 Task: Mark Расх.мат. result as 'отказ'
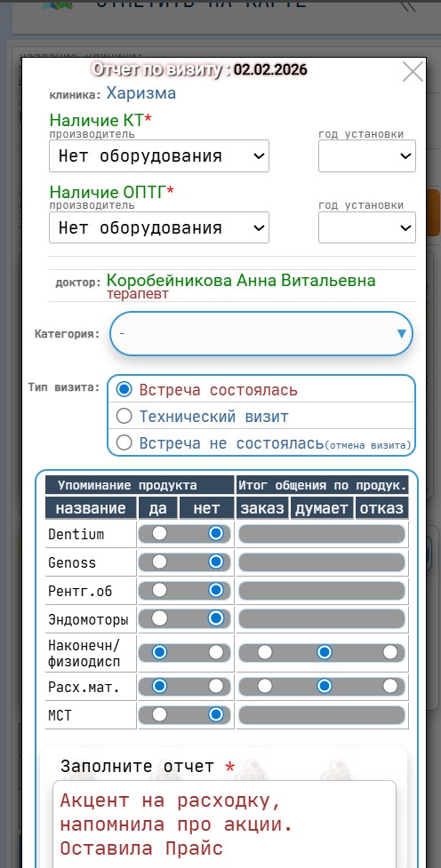[x=389, y=687]
